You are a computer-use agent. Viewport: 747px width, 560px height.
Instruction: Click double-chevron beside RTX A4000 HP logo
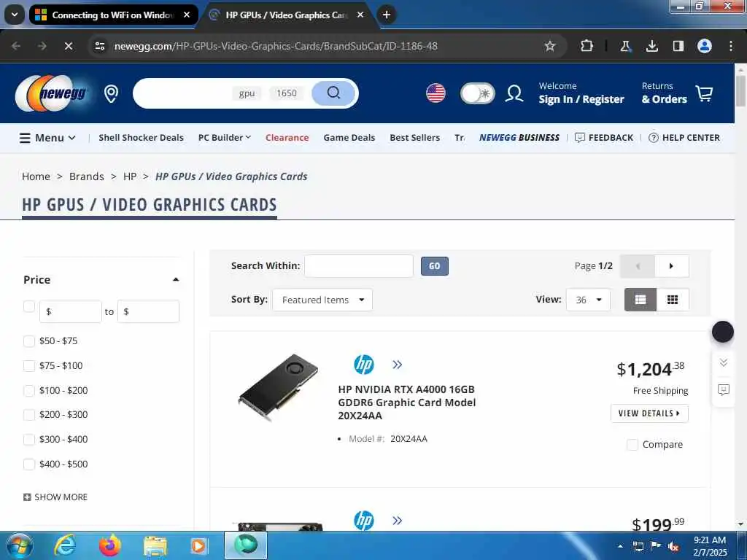[x=397, y=365]
